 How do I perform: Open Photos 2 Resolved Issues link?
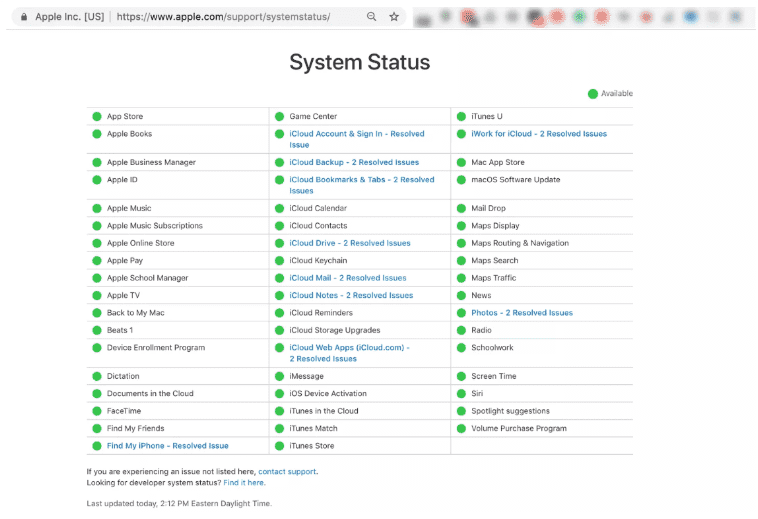(x=522, y=313)
